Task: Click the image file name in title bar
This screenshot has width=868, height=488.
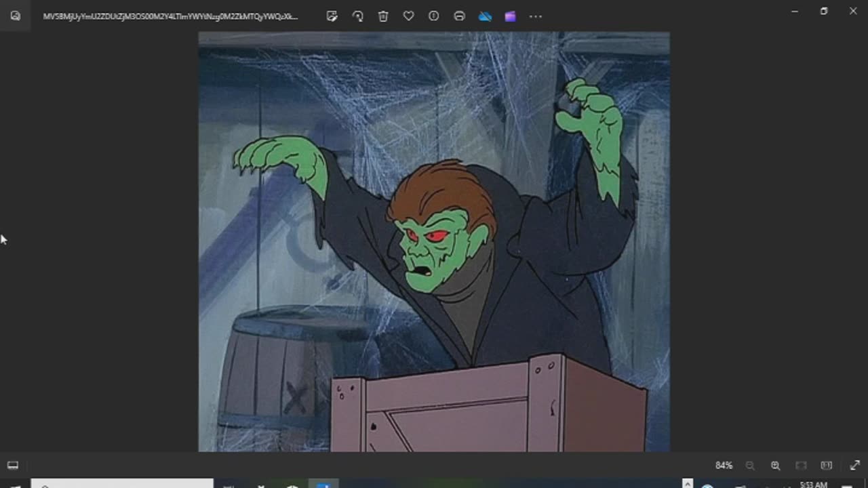Action: [170, 16]
